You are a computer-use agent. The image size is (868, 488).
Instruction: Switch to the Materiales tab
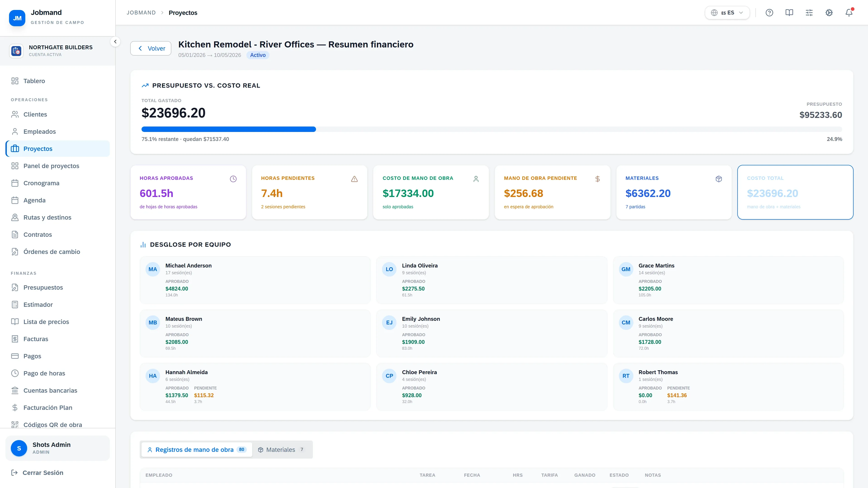click(x=281, y=450)
